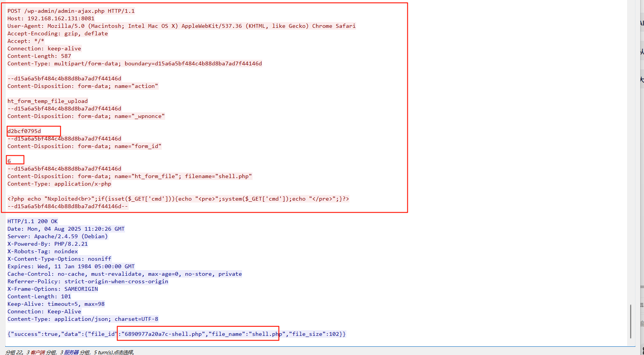Click the 点击选择 status bar text
This screenshot has width=644, height=355.
click(124, 352)
